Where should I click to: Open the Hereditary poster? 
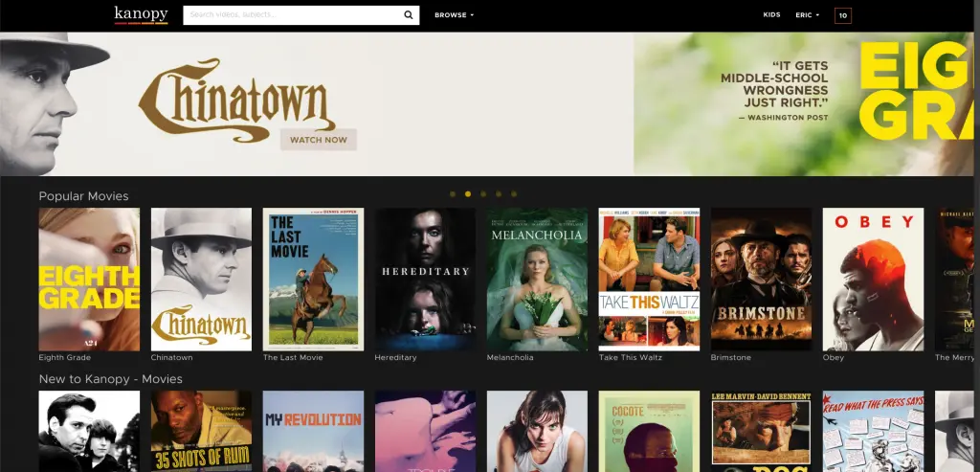pos(425,280)
